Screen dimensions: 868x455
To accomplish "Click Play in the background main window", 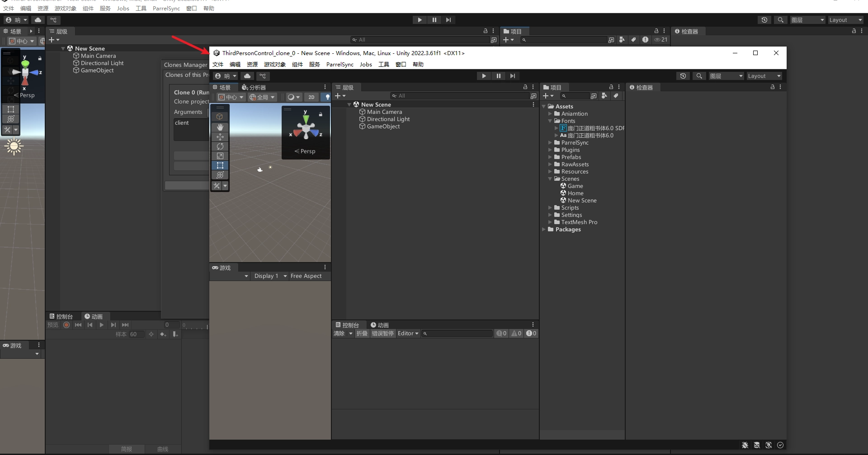I will click(420, 20).
